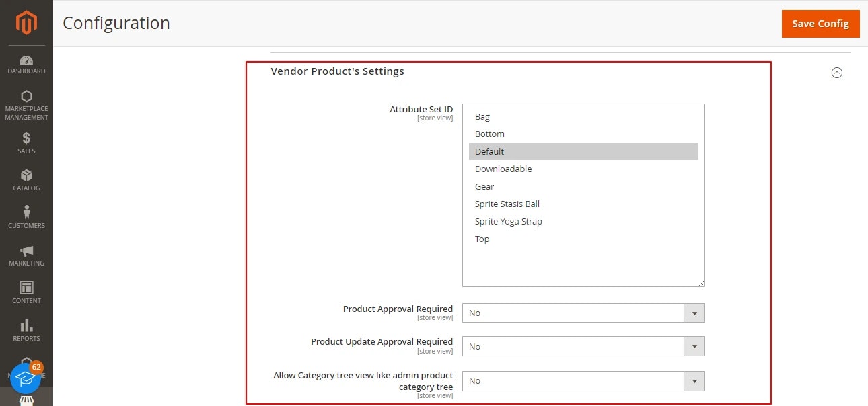Viewport: 868px width, 406px height.
Task: Open the Dashboard sidebar icon
Action: tap(26, 60)
